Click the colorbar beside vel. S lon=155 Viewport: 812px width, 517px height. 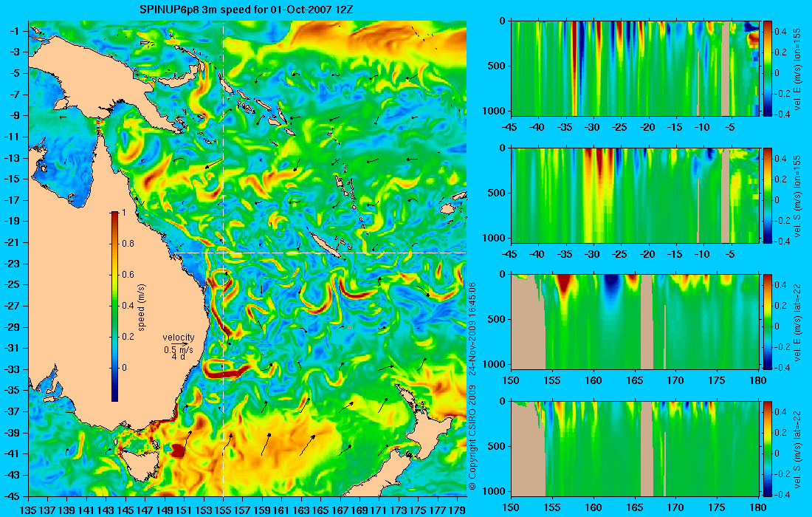tap(768, 195)
